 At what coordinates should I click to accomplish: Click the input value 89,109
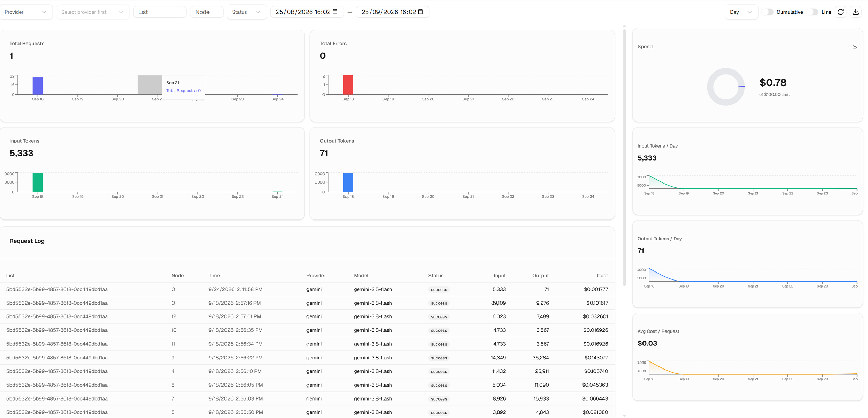(x=498, y=303)
